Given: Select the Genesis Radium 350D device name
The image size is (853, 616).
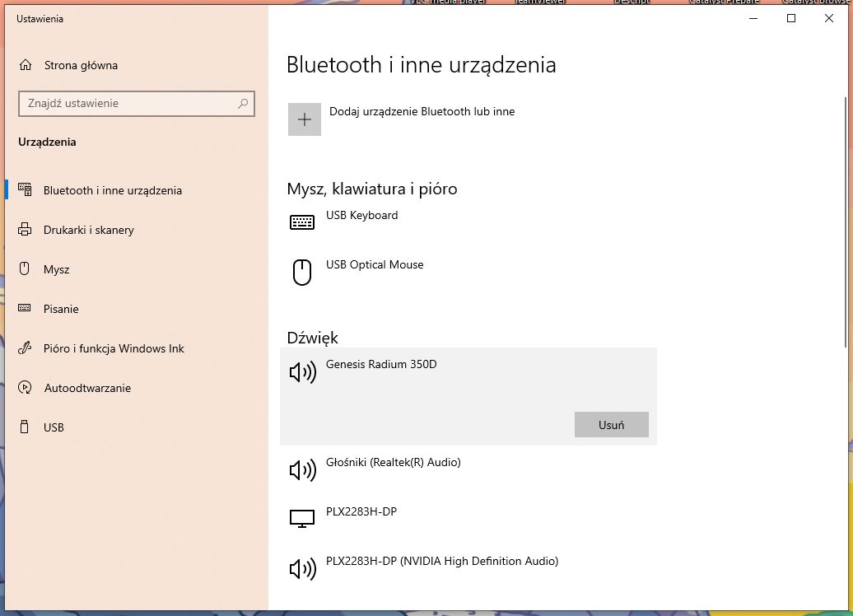Looking at the screenshot, I should (380, 364).
